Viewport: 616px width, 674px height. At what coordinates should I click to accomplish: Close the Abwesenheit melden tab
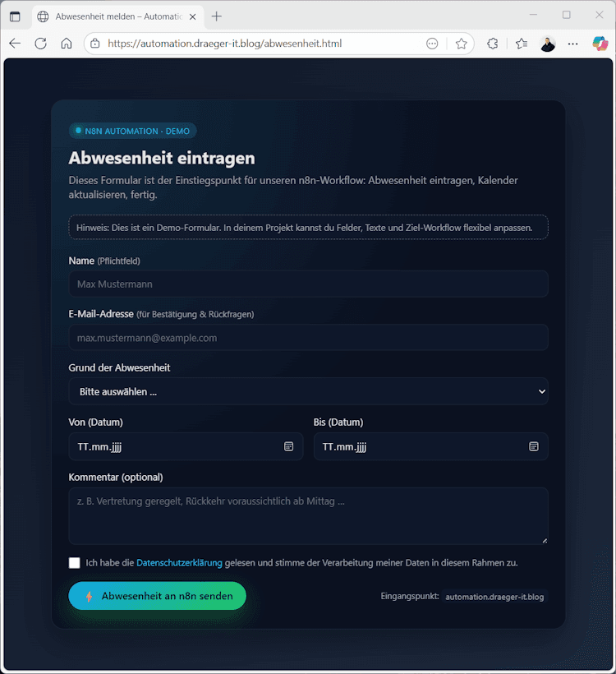tap(193, 16)
